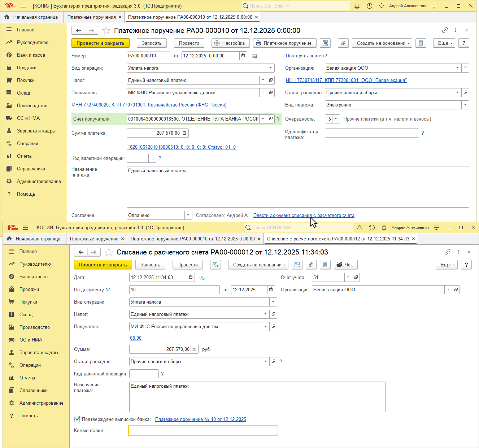Expand the Вид платежа dropdown

pyautogui.click(x=465, y=105)
